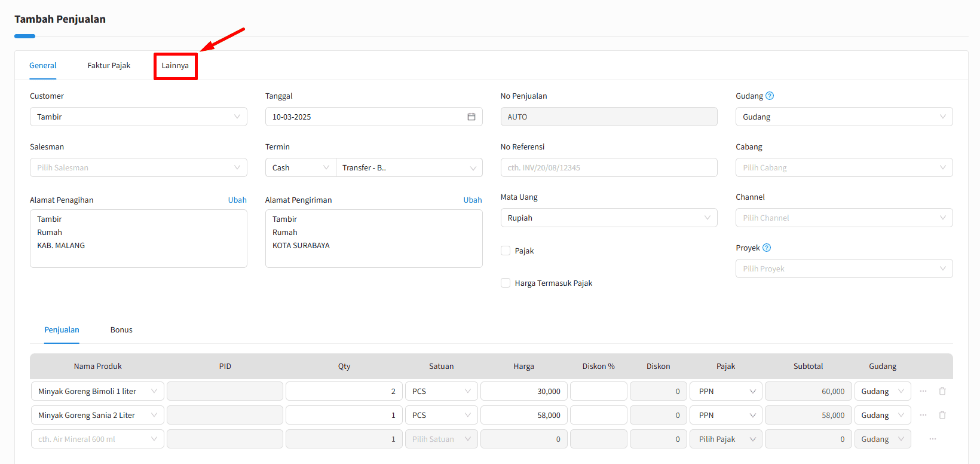Viewport: 980px width, 464px height.
Task: Delete the Minyak Goreng Sania row
Action: [942, 415]
